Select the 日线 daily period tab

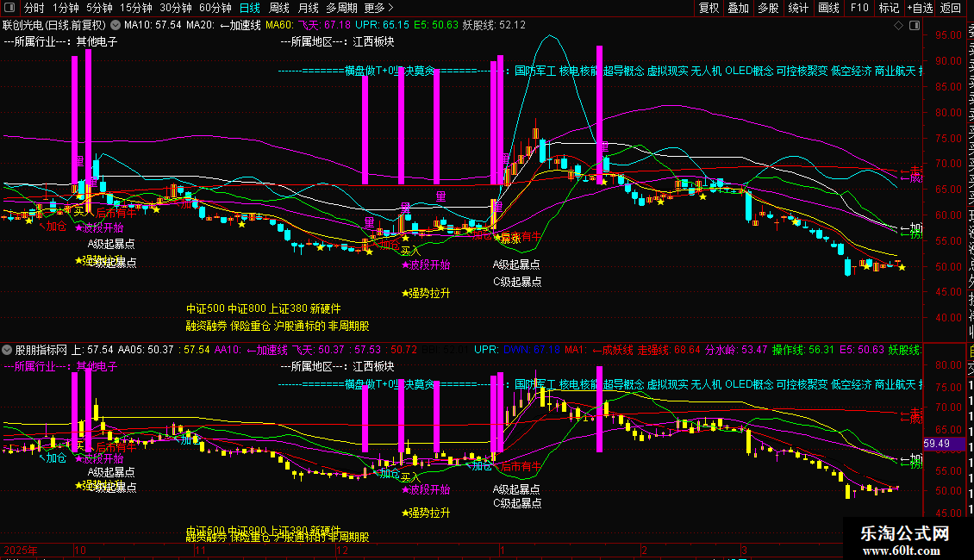pos(250,8)
